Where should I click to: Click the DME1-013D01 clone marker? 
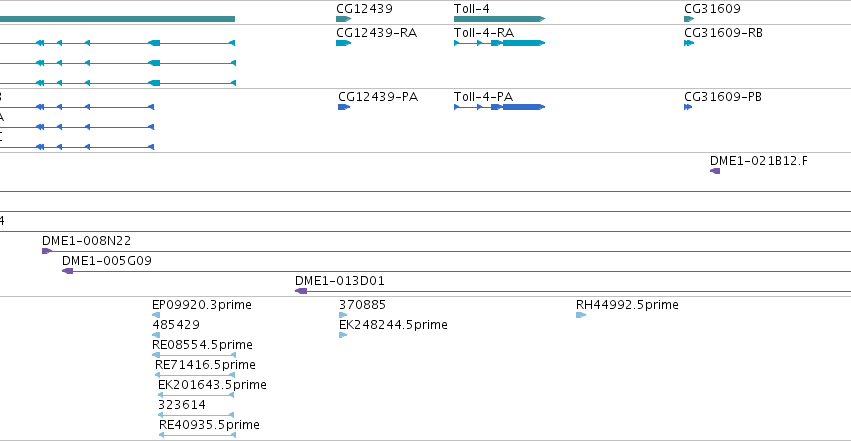click(x=301, y=291)
